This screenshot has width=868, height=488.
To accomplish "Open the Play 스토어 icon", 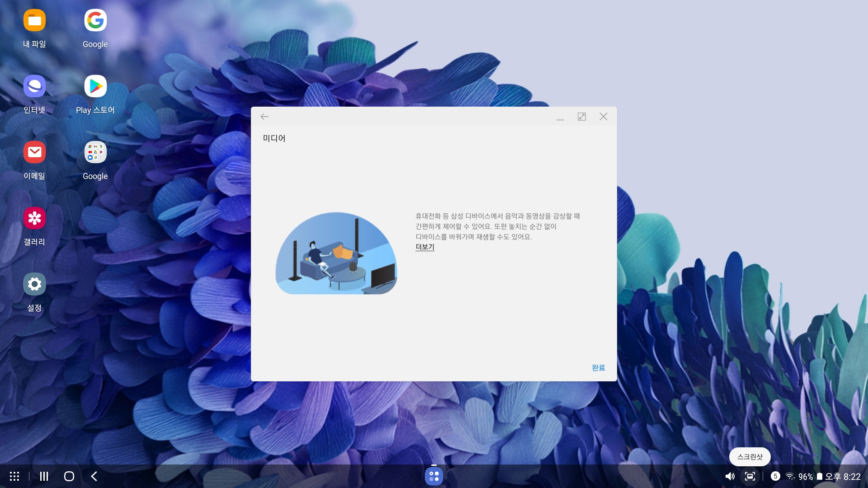I will (x=95, y=86).
